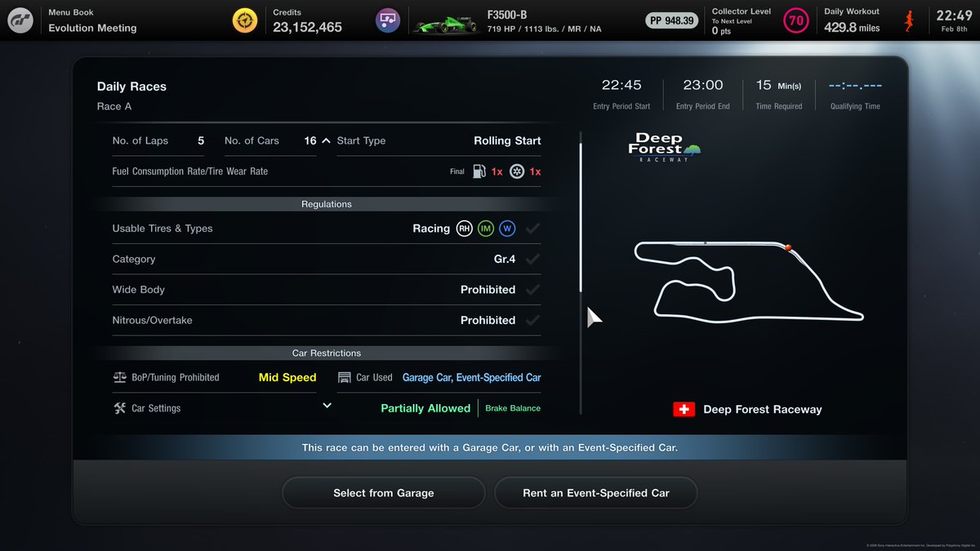Click the Credits 23,152,465 value
The height and width of the screenshot is (551, 980).
tap(307, 27)
